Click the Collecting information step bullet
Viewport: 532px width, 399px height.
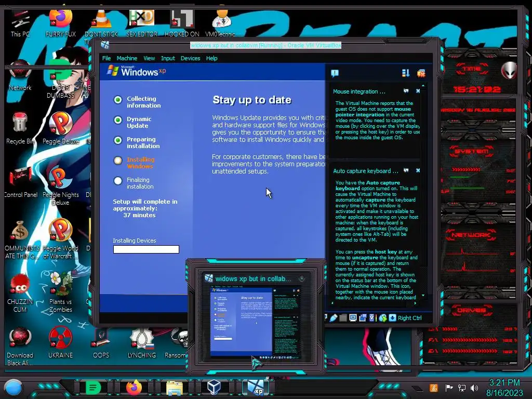pos(118,100)
